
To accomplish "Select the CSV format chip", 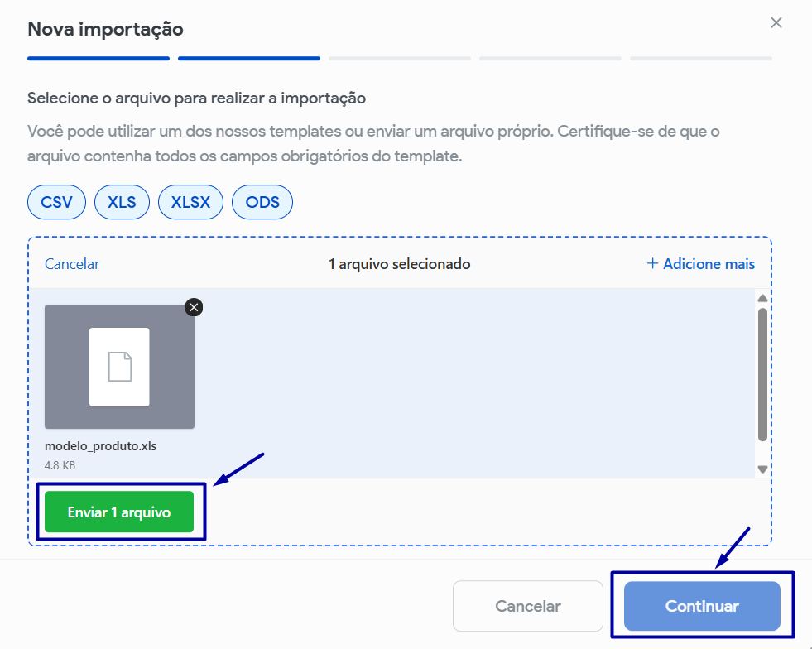I will click(56, 202).
